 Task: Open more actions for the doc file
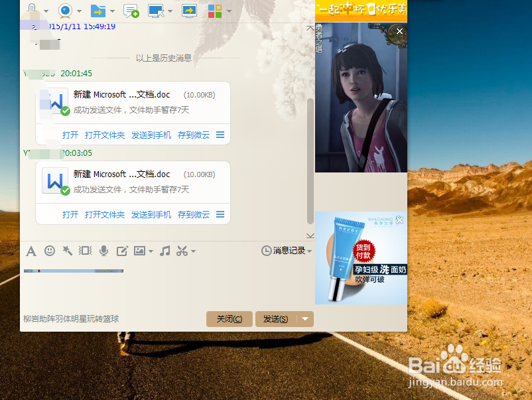pyautogui.click(x=220, y=214)
